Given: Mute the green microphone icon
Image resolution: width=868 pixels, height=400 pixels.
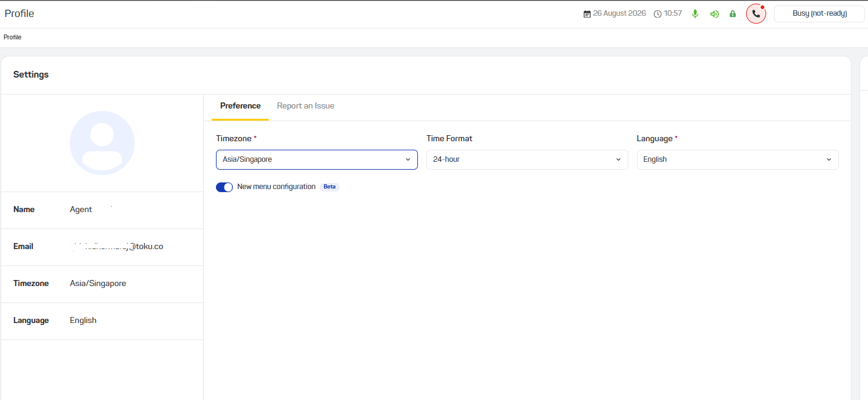Looking at the screenshot, I should 695,13.
